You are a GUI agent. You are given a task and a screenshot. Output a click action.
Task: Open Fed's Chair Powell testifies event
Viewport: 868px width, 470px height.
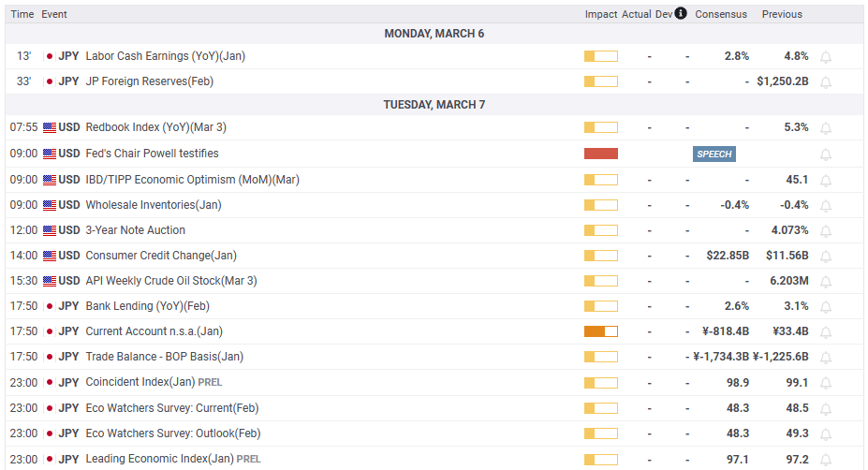[152, 154]
